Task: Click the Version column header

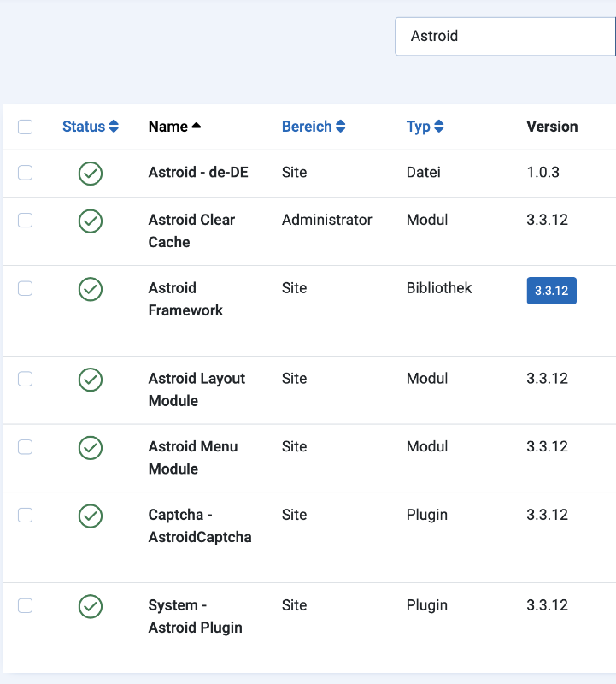Action: click(552, 127)
